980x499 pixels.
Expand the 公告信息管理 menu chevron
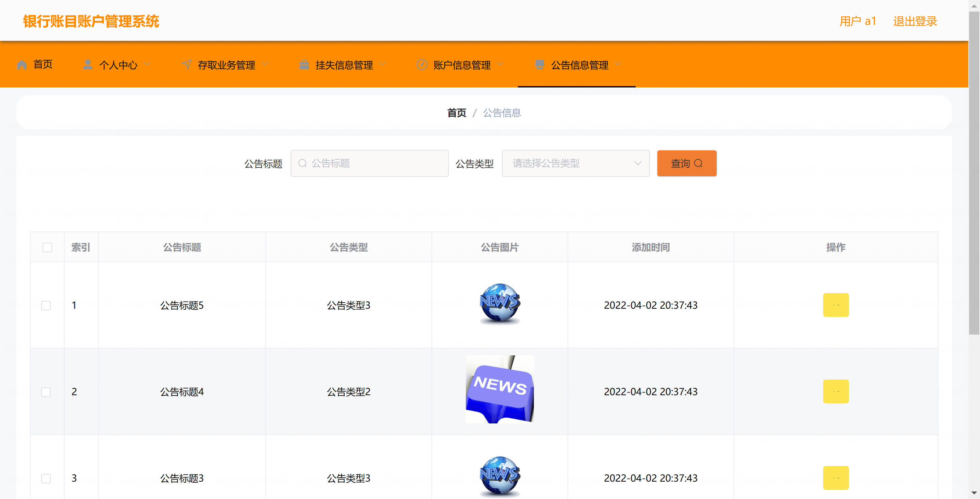(618, 64)
